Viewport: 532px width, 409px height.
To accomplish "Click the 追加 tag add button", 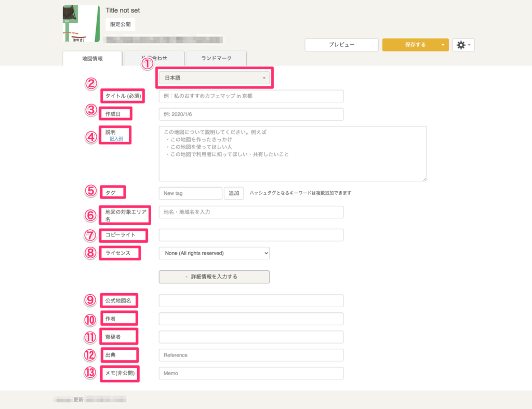I will (x=234, y=193).
